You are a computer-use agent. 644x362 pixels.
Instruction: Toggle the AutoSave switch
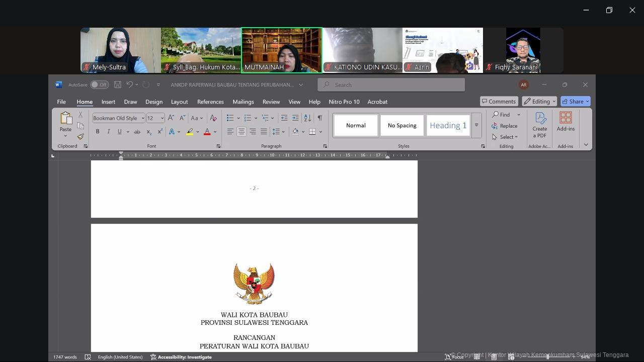tap(99, 84)
